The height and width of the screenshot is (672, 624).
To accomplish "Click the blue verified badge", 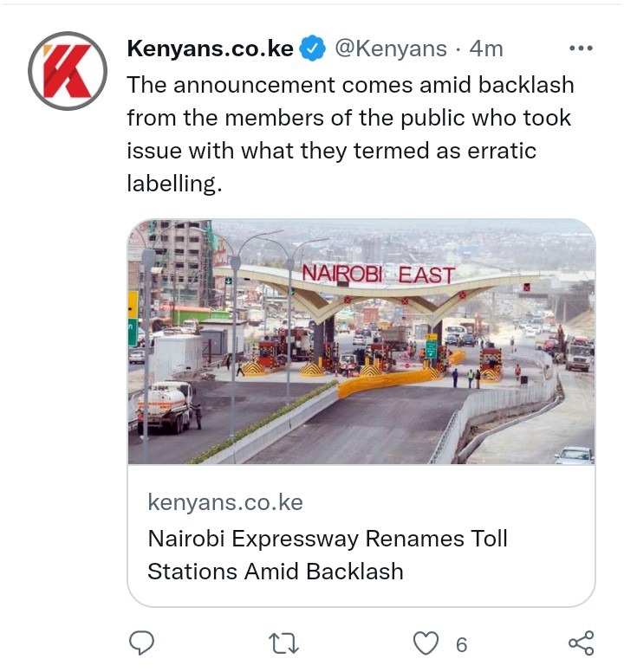I will tap(312, 48).
